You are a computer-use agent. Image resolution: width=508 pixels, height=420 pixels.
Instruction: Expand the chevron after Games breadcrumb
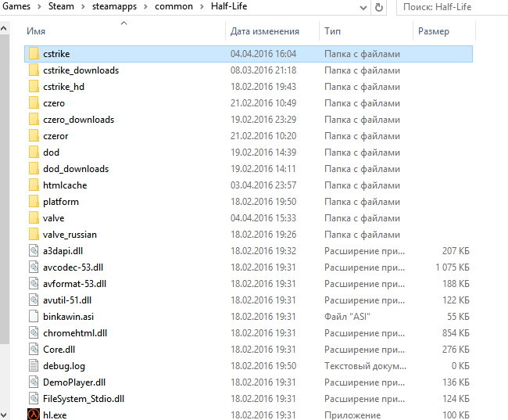(x=39, y=7)
